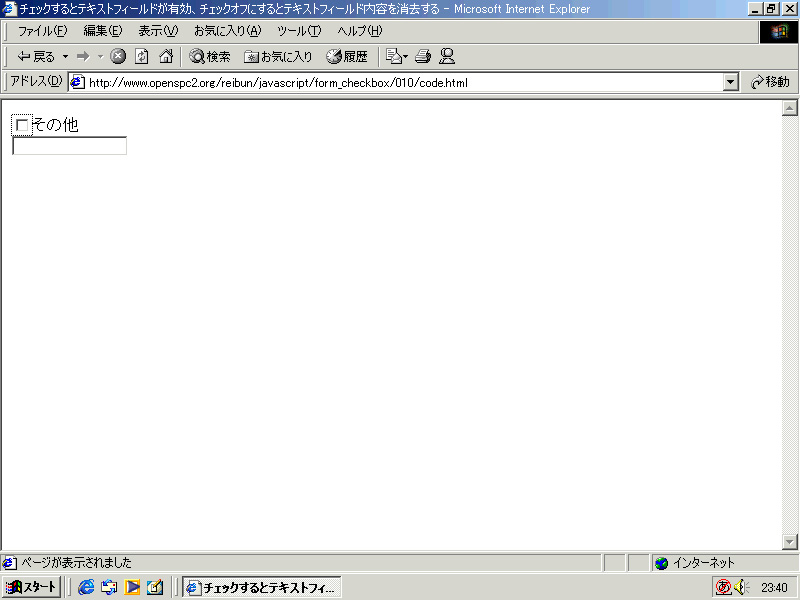Launch Internet Explorer from quick launch
This screenshot has width=800, height=600.
pos(86,587)
